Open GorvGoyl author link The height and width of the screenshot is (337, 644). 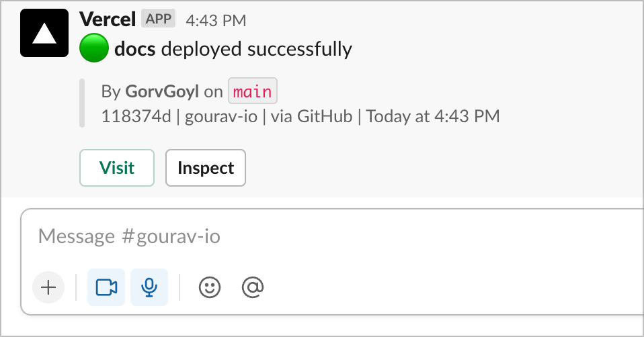point(162,91)
